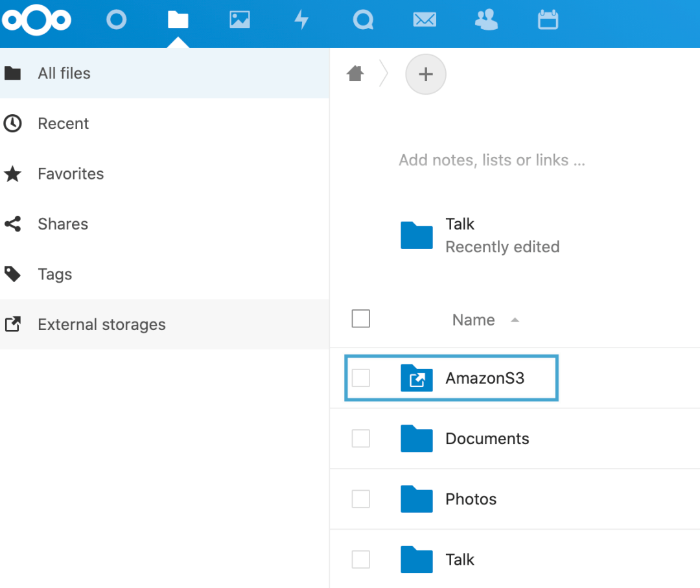This screenshot has height=588, width=700.
Task: Click the Shares icon in sidebar
Action: click(x=12, y=224)
